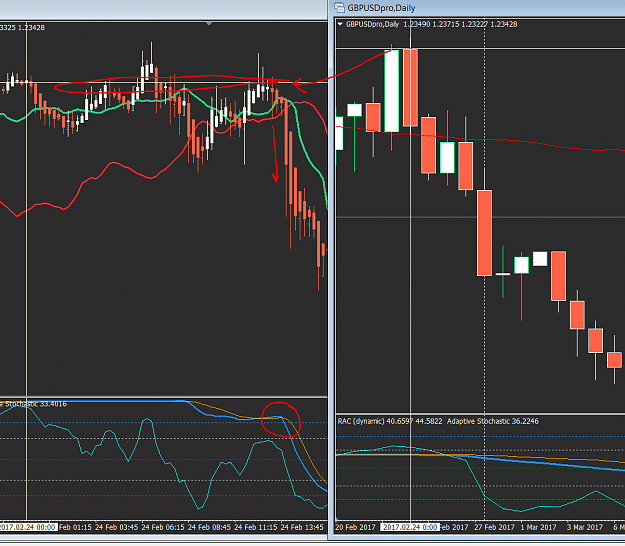Expand the triangle menu beside GBPUSDpro,Daily chart label
The width and height of the screenshot is (625, 546).
[x=340, y=24]
